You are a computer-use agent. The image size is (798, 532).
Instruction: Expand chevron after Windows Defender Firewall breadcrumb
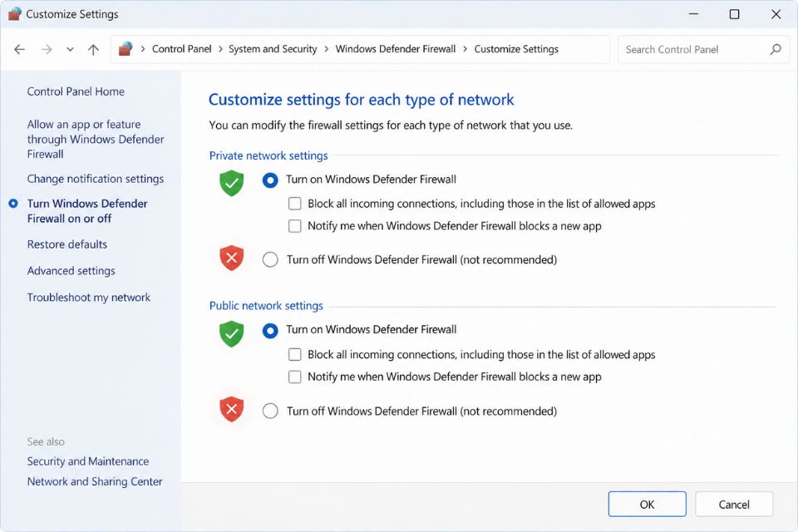coord(465,49)
